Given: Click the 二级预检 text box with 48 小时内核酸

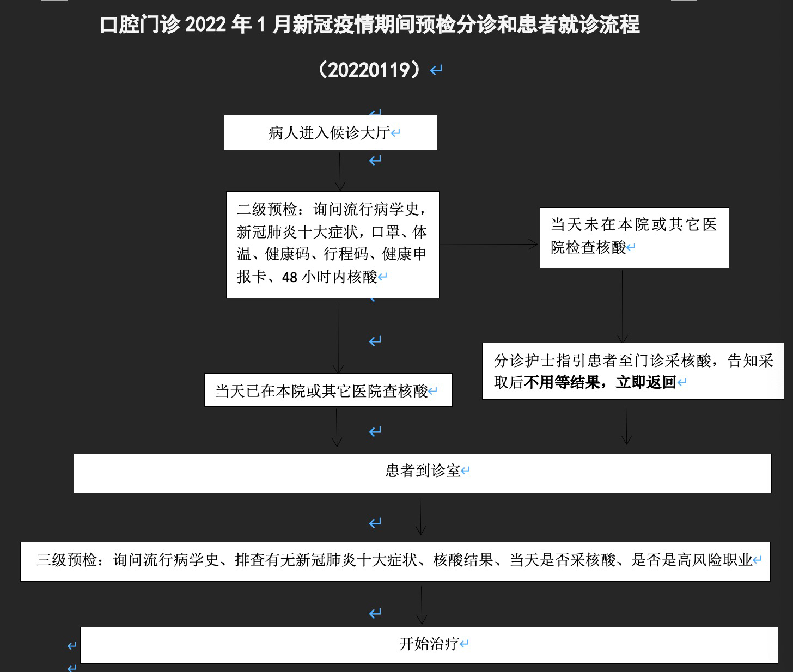Looking at the screenshot, I should pyautogui.click(x=333, y=245).
